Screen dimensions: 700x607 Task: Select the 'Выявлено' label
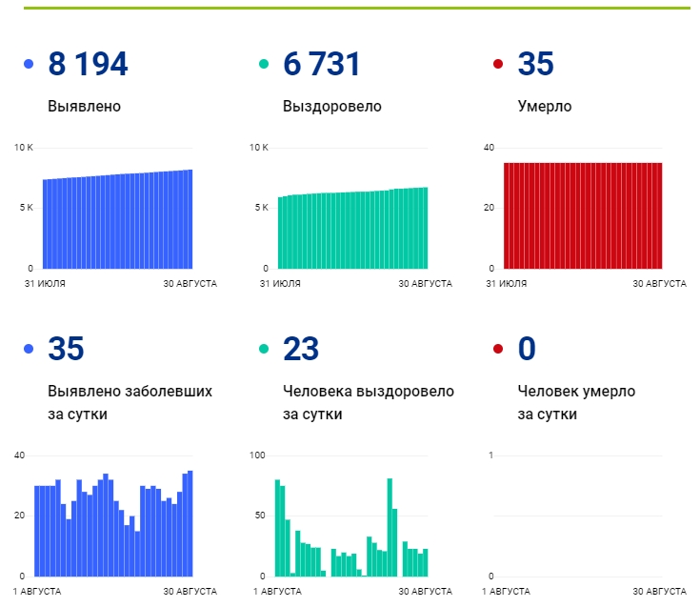coord(85,107)
